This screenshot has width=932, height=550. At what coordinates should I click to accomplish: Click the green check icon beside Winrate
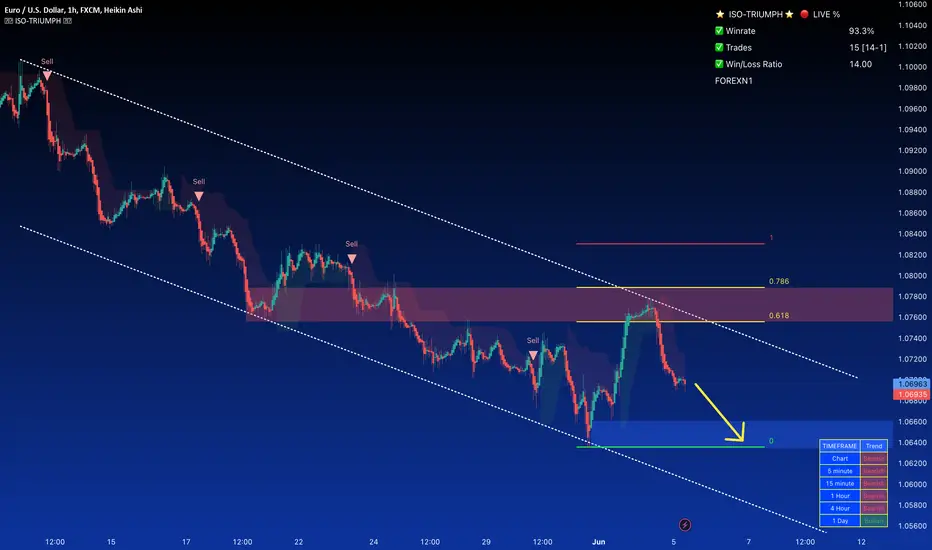click(x=719, y=30)
